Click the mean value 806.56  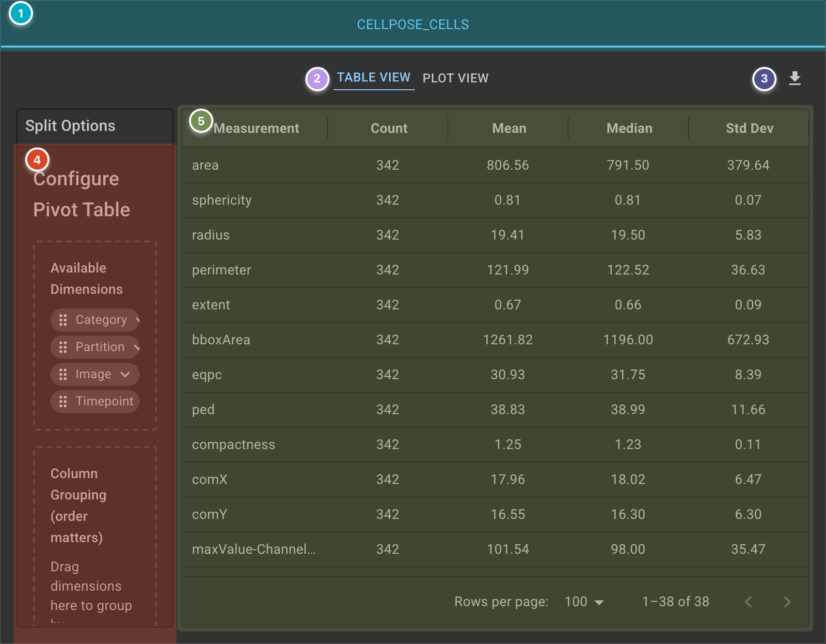[508, 165]
